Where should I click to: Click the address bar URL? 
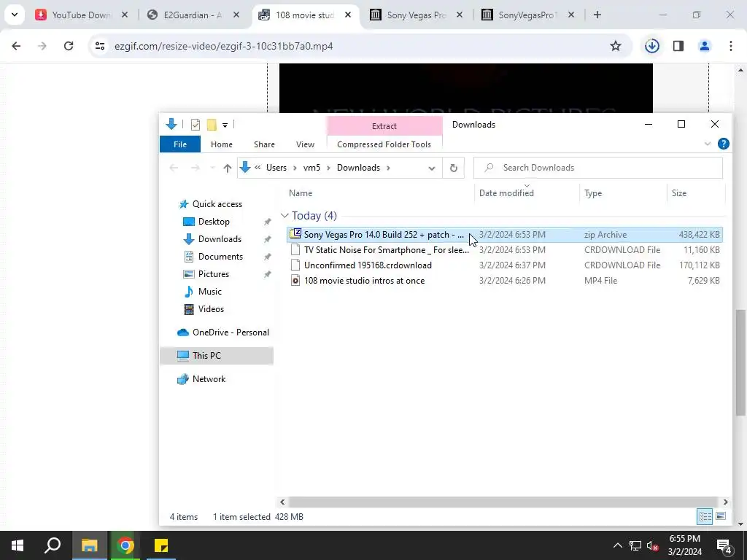(223, 46)
